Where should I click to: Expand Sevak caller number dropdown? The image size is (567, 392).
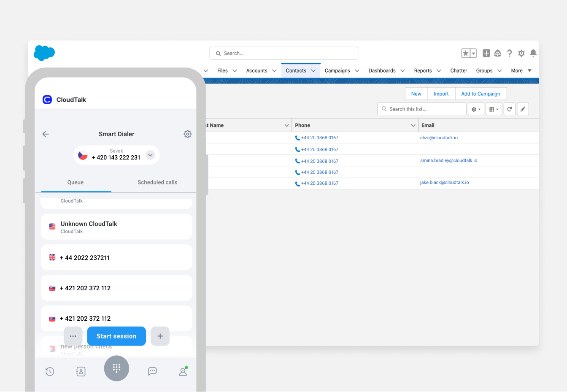pos(150,155)
